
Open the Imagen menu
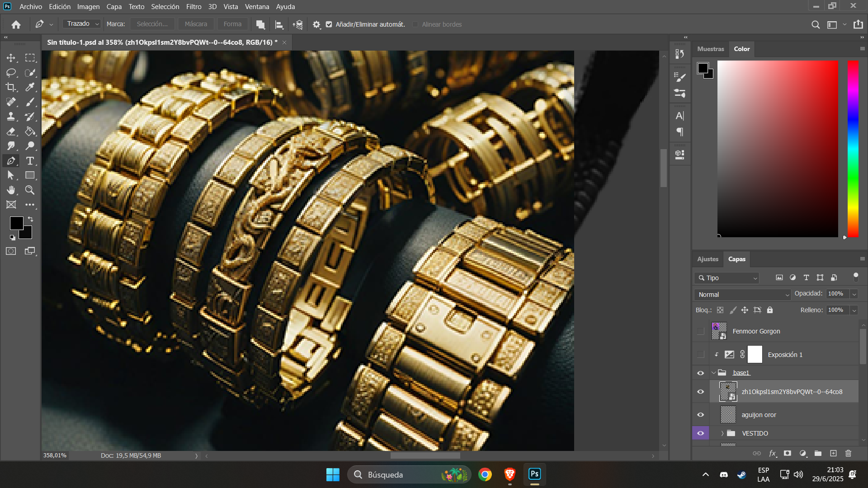[x=88, y=7]
